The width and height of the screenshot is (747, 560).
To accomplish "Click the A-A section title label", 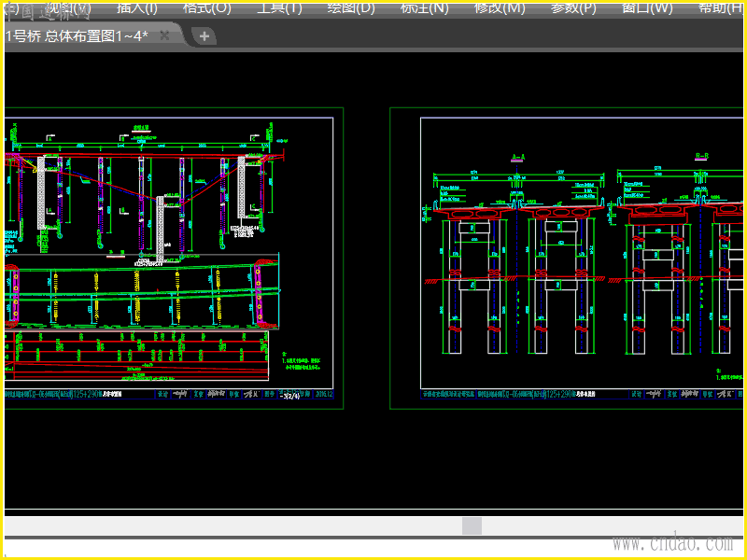I will coord(518,157).
